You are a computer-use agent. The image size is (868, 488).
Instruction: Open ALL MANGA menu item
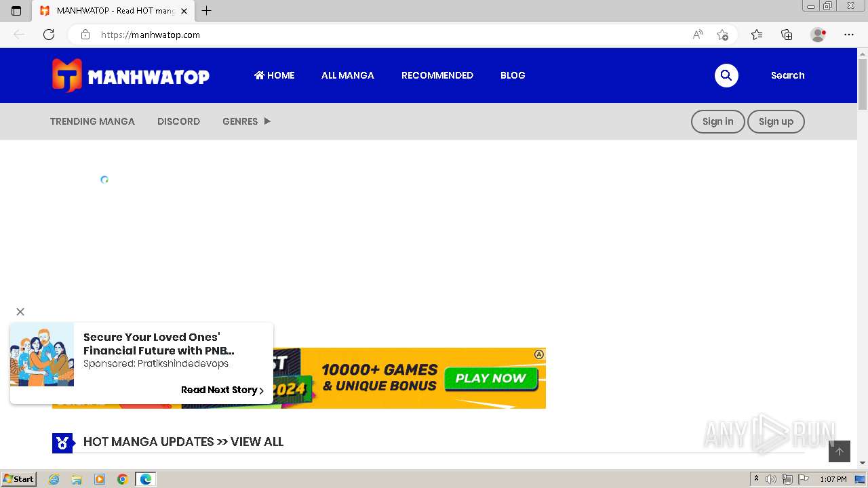[x=348, y=75]
